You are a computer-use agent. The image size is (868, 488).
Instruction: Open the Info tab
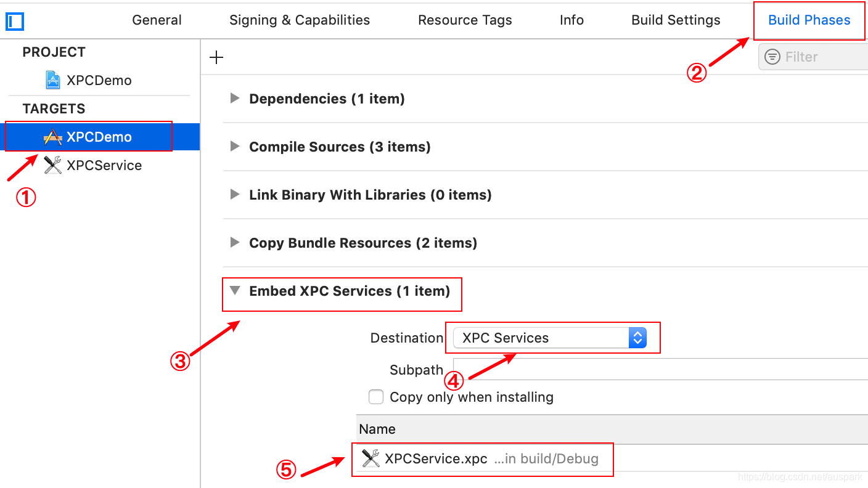(571, 20)
